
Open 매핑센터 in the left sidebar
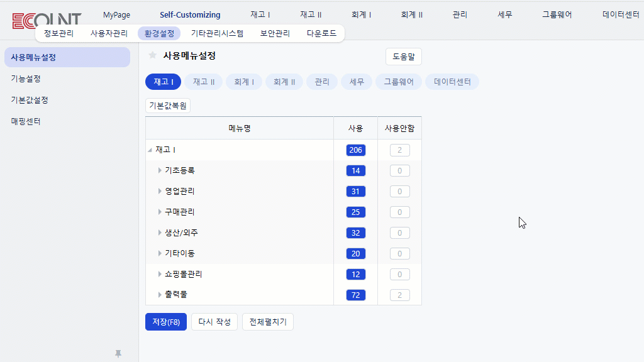(26, 121)
